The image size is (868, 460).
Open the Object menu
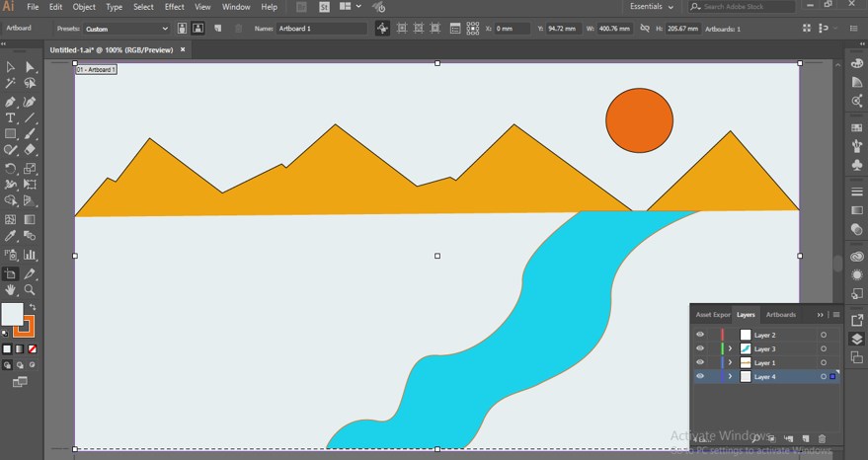[x=84, y=7]
